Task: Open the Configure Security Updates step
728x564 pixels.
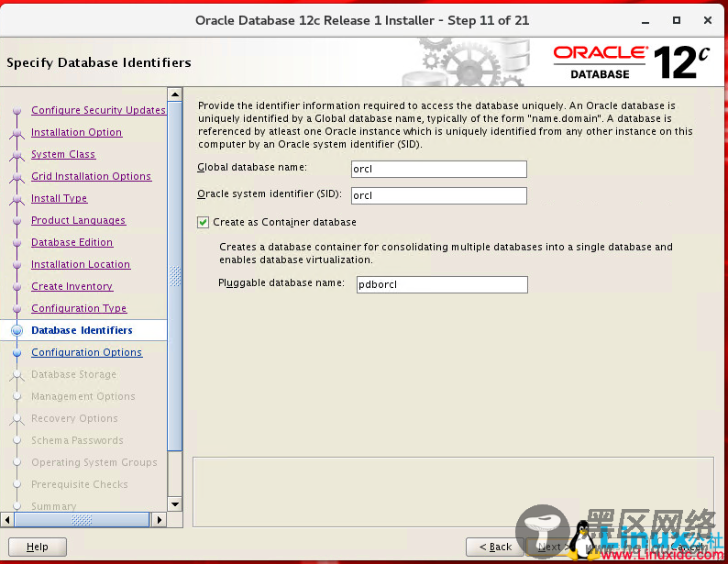Action: coord(98,110)
